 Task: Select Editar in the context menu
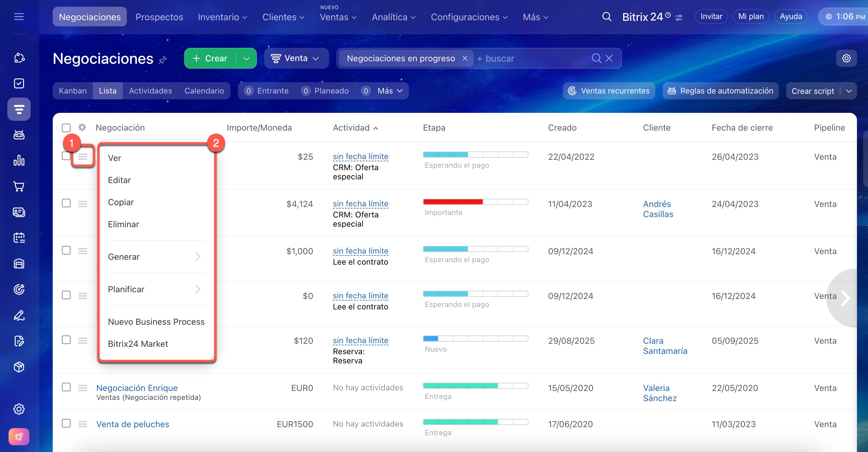click(x=119, y=180)
